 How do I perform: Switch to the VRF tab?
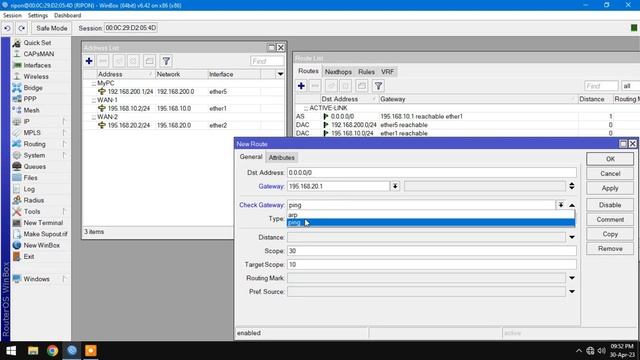click(387, 72)
